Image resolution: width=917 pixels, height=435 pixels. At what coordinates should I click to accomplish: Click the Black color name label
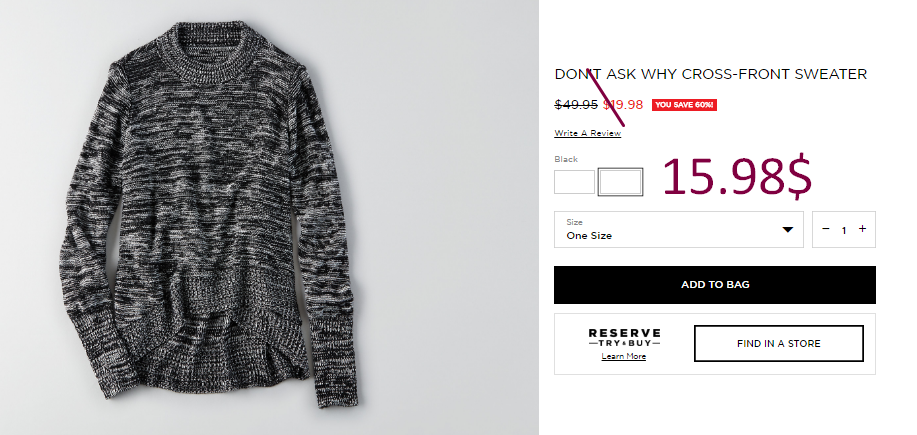coord(566,159)
